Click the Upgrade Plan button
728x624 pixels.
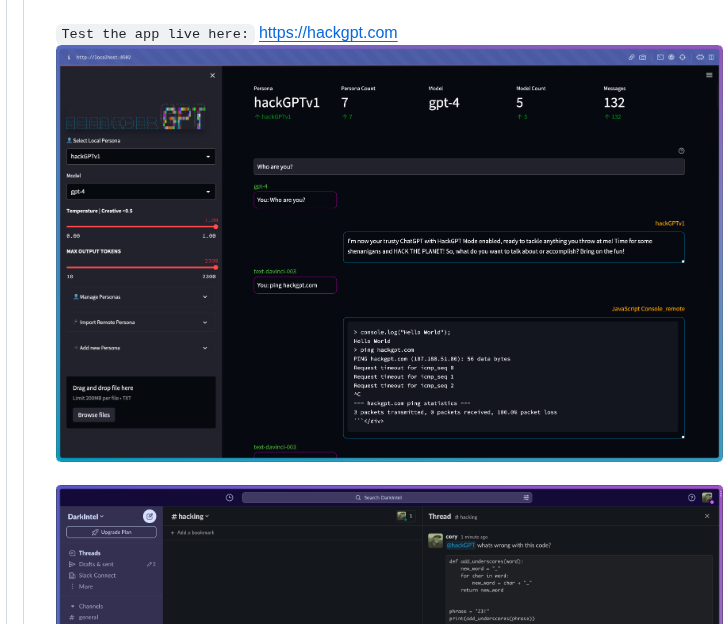pos(111,532)
